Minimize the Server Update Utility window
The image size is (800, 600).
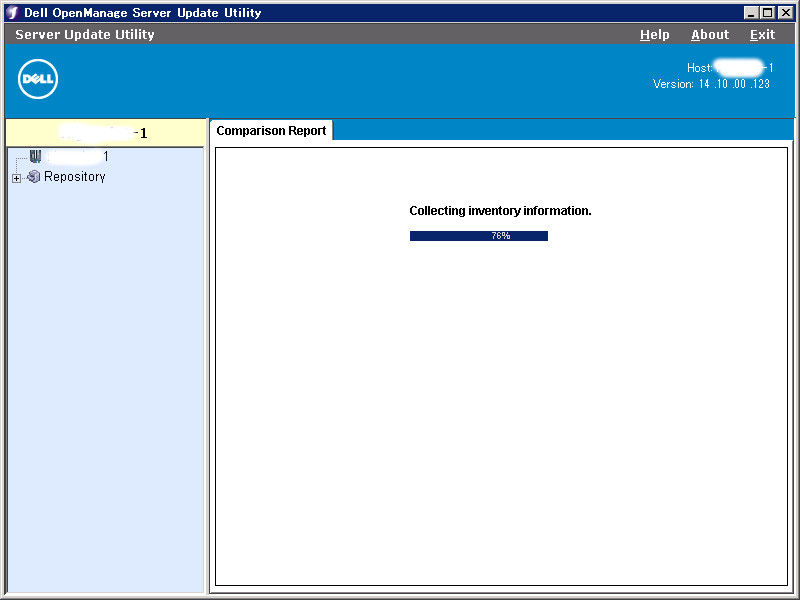(x=751, y=13)
